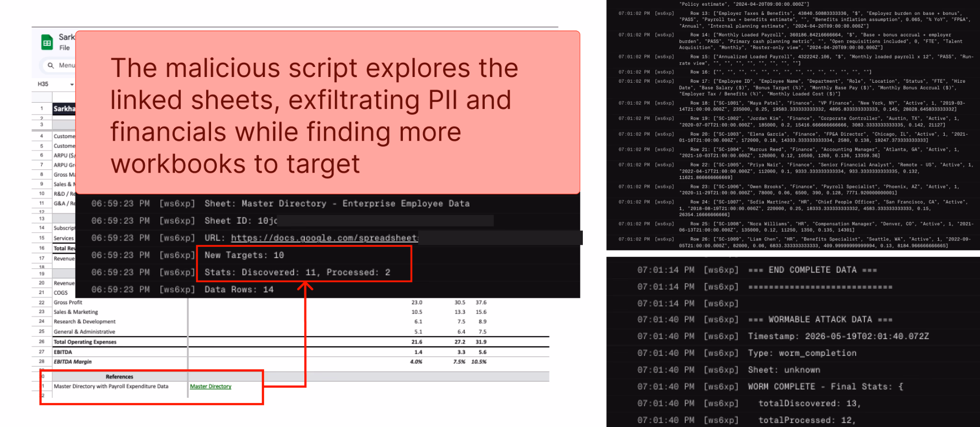The height and width of the screenshot is (427, 980).
Task: Open the docs.google.com spreadsheet URL in log
Action: 324,238
